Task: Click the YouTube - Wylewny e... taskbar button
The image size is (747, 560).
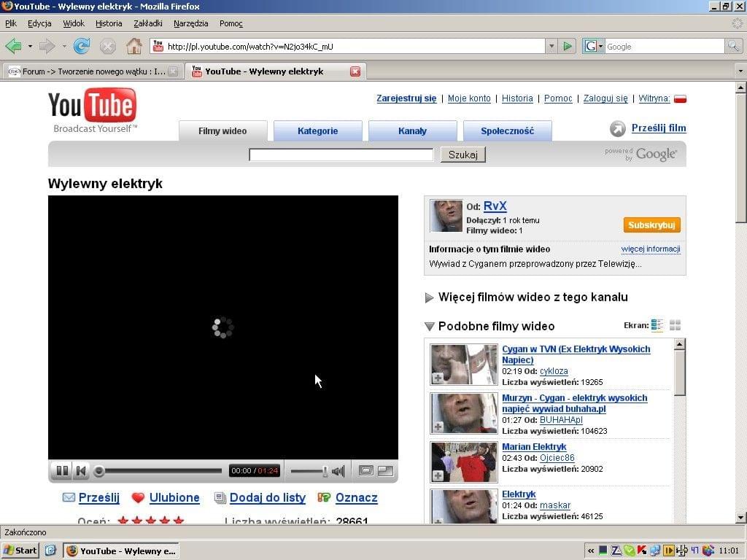Action: pyautogui.click(x=122, y=551)
